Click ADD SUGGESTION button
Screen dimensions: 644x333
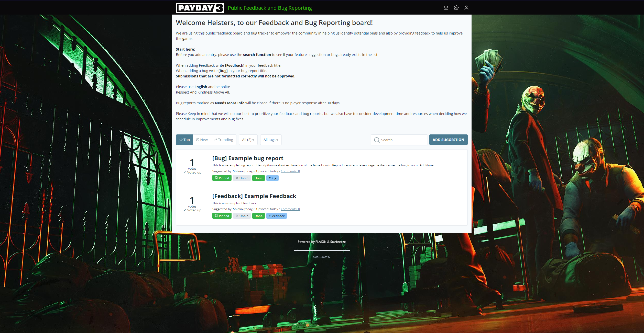(x=448, y=139)
